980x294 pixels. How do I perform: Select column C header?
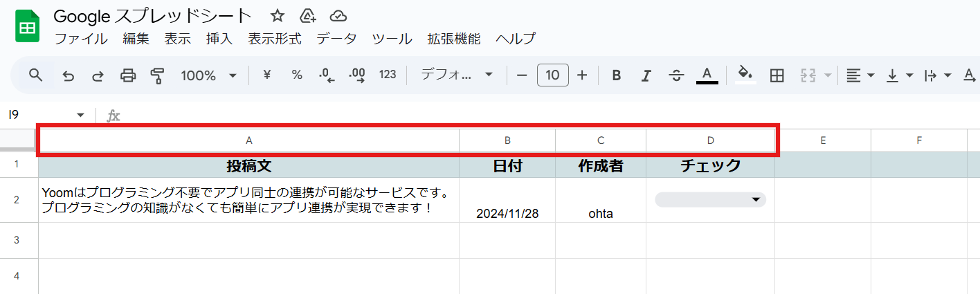(x=601, y=140)
